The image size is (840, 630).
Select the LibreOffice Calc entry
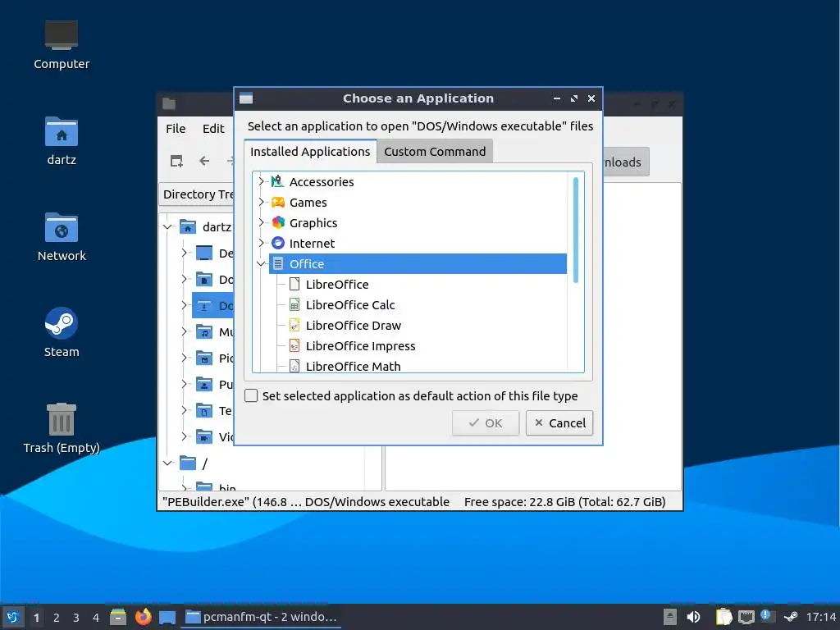pos(350,305)
